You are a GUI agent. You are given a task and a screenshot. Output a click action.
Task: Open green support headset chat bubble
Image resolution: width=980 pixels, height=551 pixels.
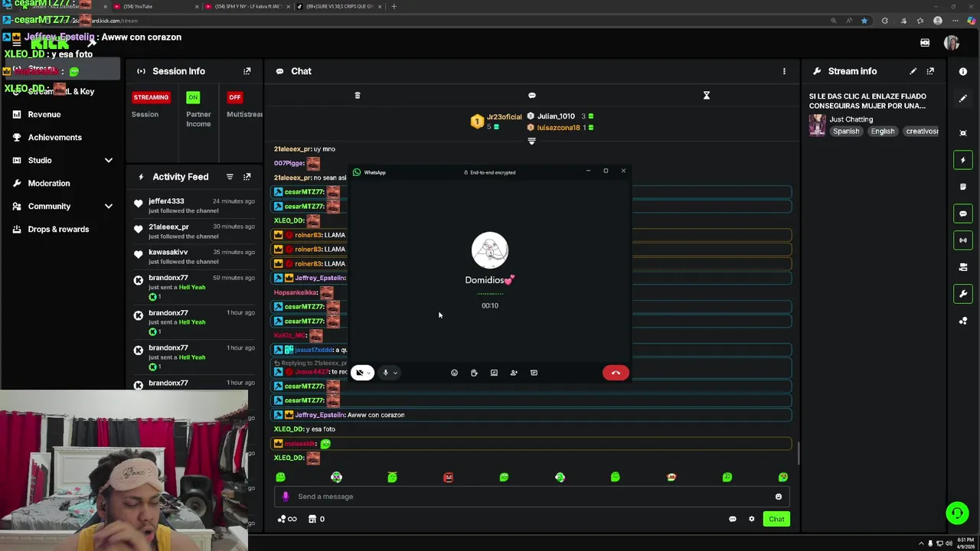pos(957,513)
